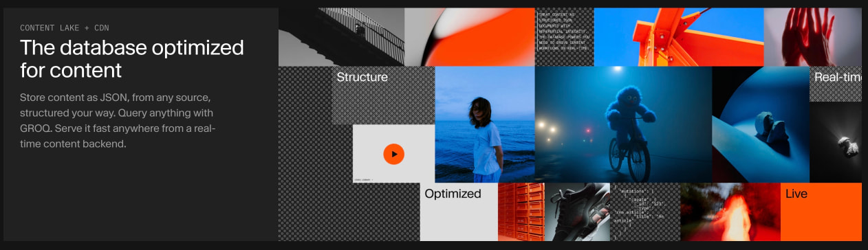868x250 pixels.
Task: Open the red hands photo
Action: click(x=813, y=37)
